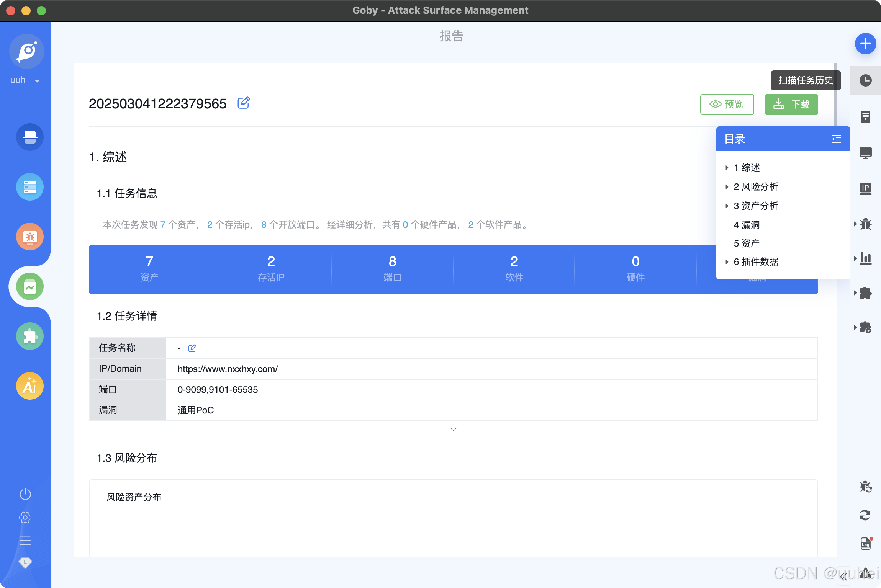Viewport: 881px width, 588px height.
Task: Click the 下载 download button
Action: pos(791,104)
